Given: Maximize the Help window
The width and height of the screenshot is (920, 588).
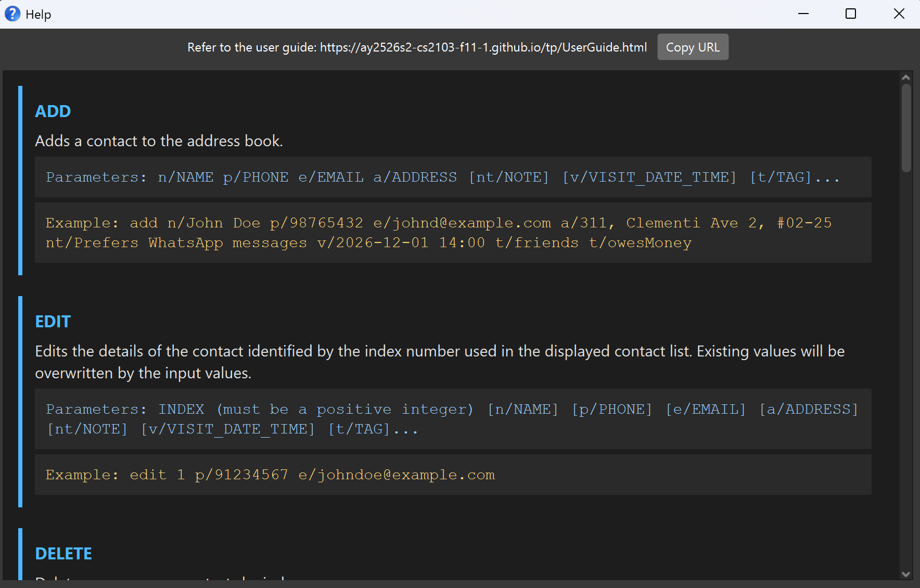Looking at the screenshot, I should coord(851,14).
